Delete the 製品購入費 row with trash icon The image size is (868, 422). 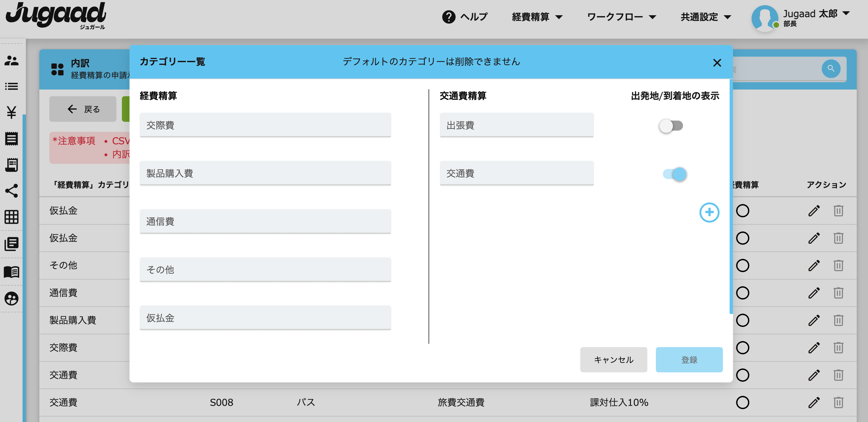838,320
